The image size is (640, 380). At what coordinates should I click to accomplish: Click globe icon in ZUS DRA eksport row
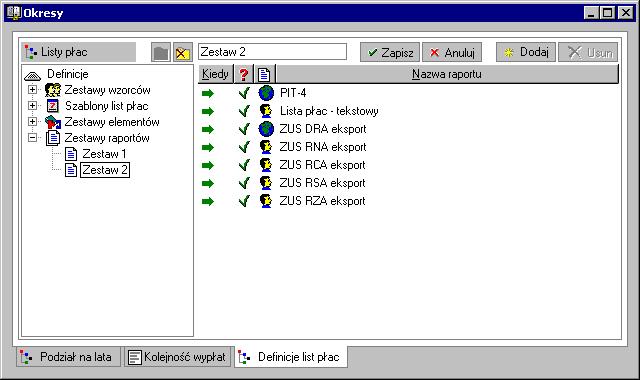click(266, 129)
